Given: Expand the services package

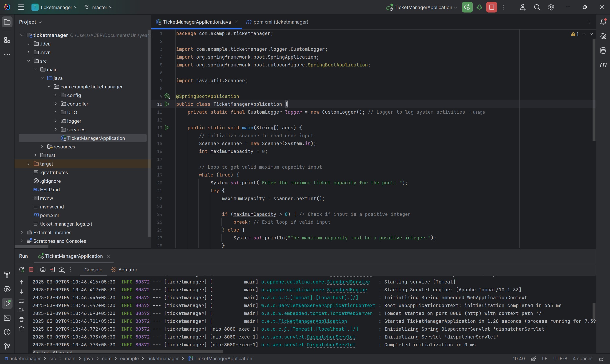Looking at the screenshot, I should (x=56, y=130).
